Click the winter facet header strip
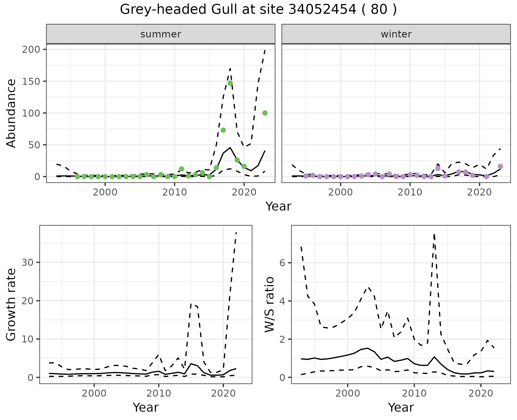The height and width of the screenshot is (420, 517). 396,34
